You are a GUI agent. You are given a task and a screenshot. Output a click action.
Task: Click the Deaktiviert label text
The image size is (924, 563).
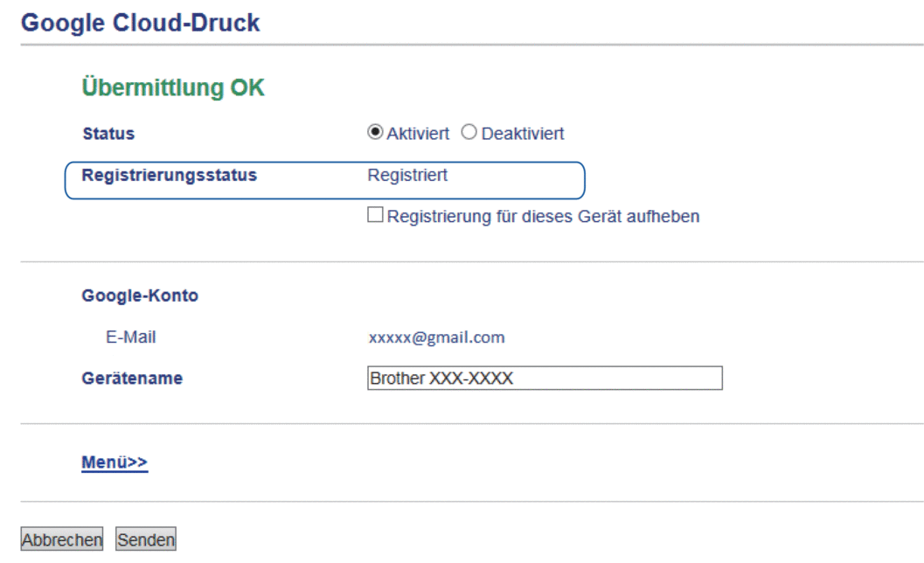[x=523, y=134]
